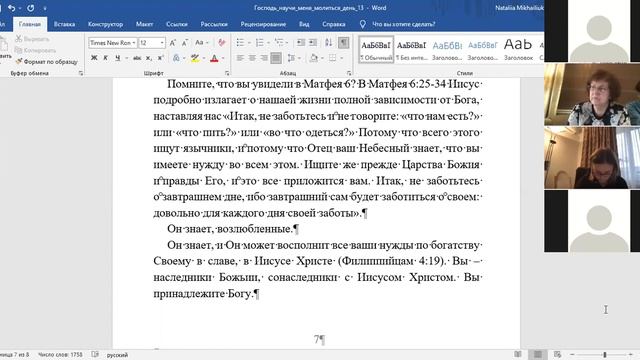Click the numbered list icon

point(259,42)
